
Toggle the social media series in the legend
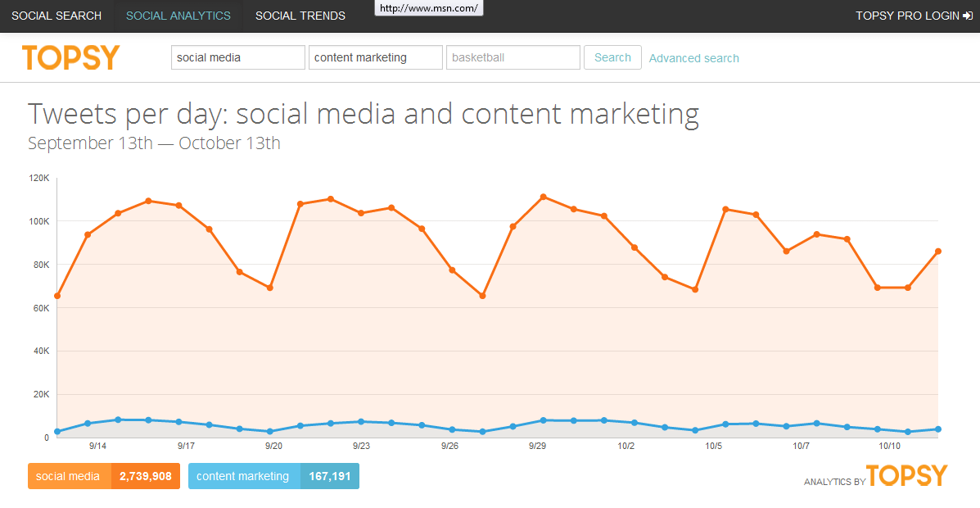[x=70, y=475]
